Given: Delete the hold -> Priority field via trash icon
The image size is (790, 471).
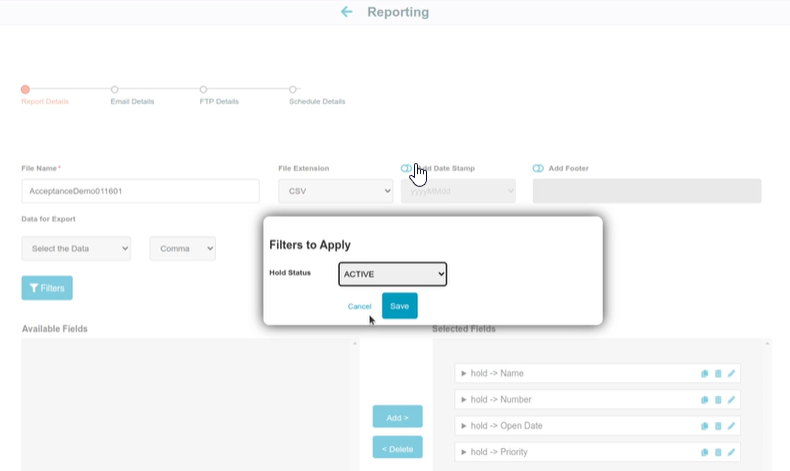Looking at the screenshot, I should pyautogui.click(x=718, y=452).
